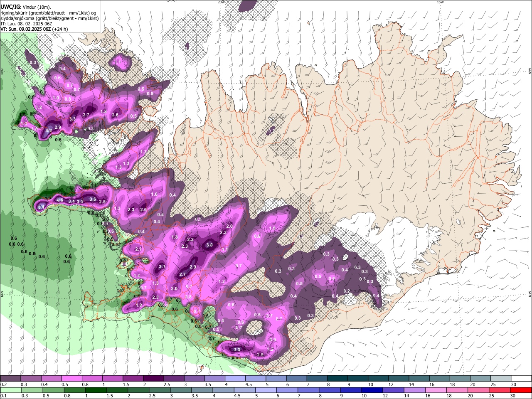Viewport: 532px width, 399px height.
Task: Click the snow scale swatch between 0.5 and 0.8
Action: [x=71, y=379]
